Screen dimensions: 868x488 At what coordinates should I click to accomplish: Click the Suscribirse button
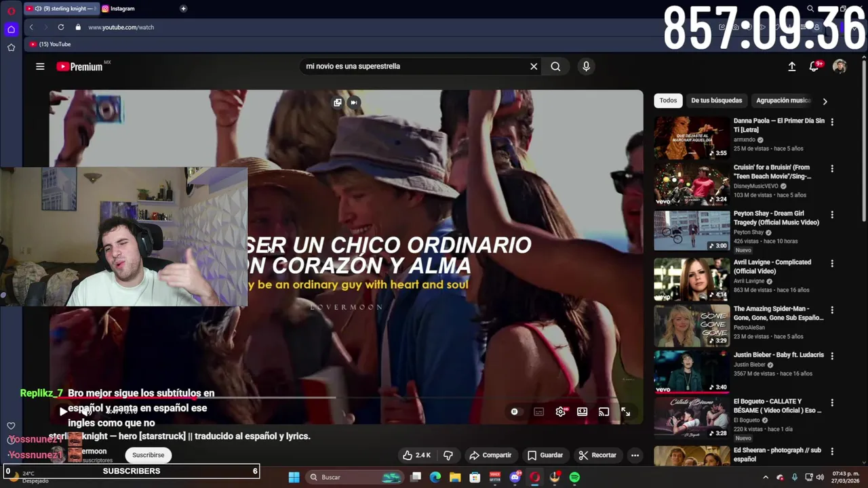tap(148, 455)
